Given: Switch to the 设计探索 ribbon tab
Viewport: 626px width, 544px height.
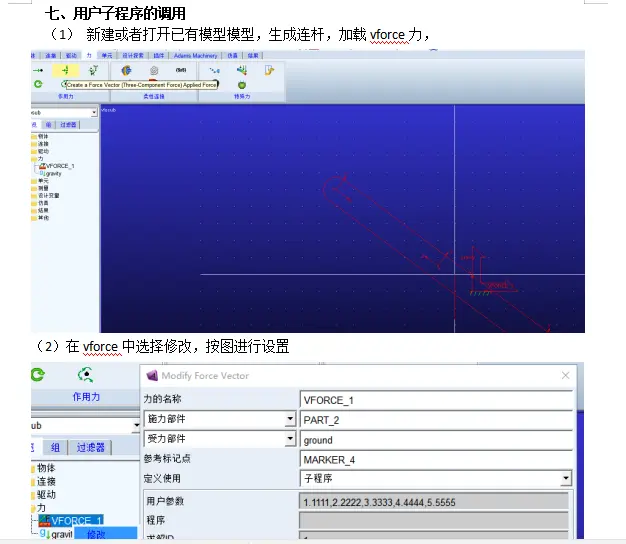Looking at the screenshot, I should 133,55.
